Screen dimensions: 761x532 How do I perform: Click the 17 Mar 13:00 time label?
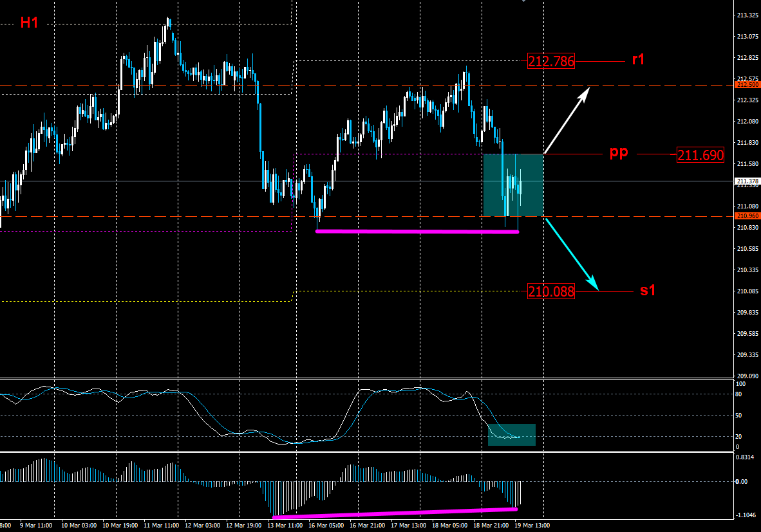pyautogui.click(x=409, y=525)
